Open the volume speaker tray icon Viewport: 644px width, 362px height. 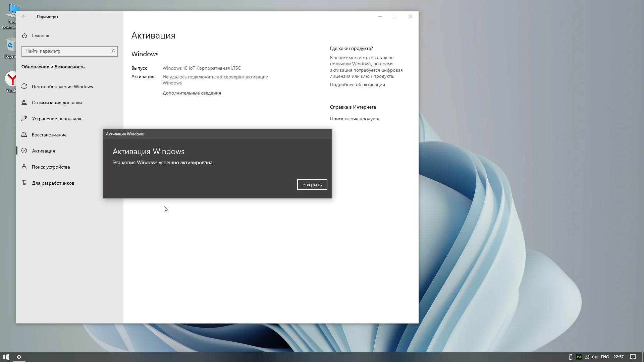594,357
